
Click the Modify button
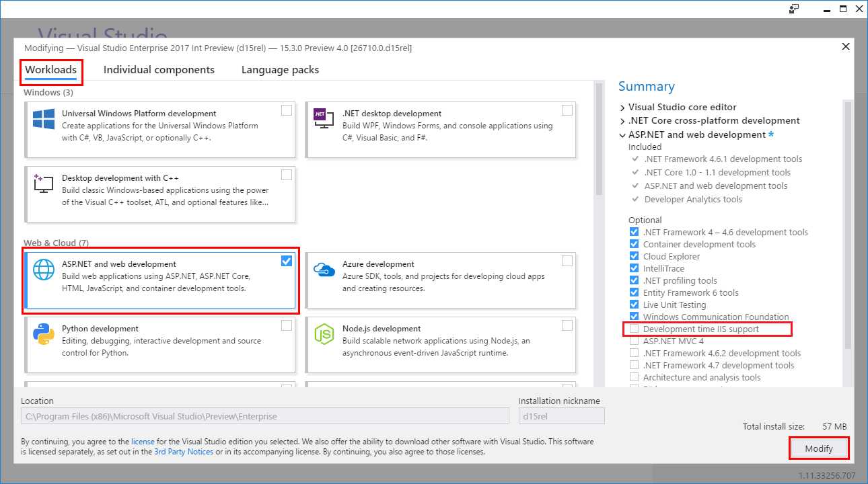point(818,448)
